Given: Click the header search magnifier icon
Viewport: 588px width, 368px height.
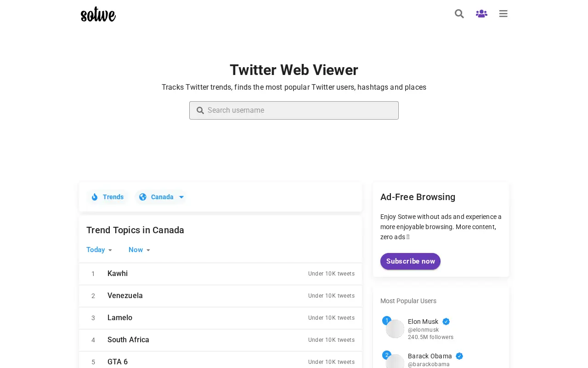Looking at the screenshot, I should click(x=459, y=14).
